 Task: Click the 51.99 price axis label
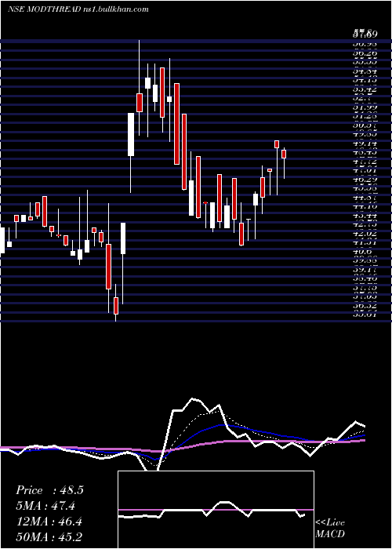pos(365,107)
